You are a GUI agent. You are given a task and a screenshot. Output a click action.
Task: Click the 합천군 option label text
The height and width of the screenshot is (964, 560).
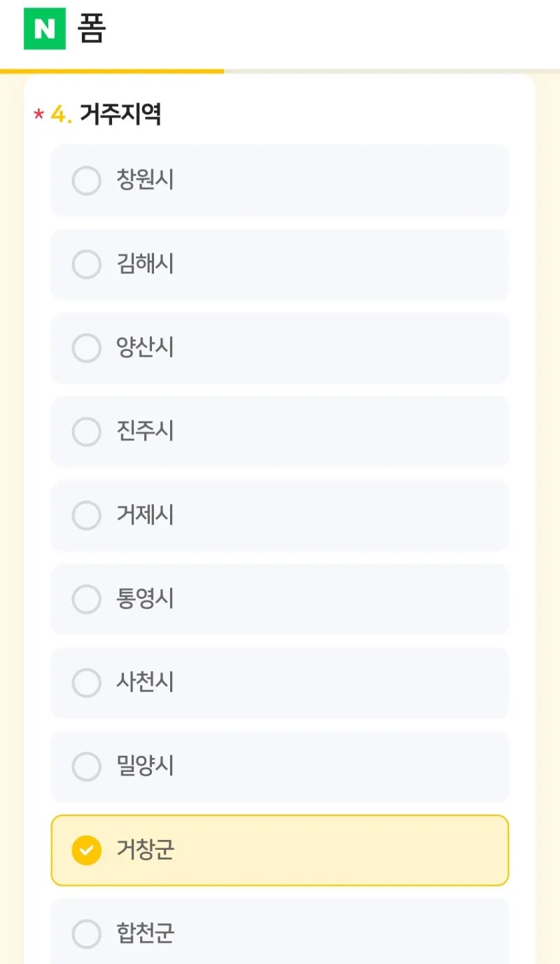coord(145,934)
